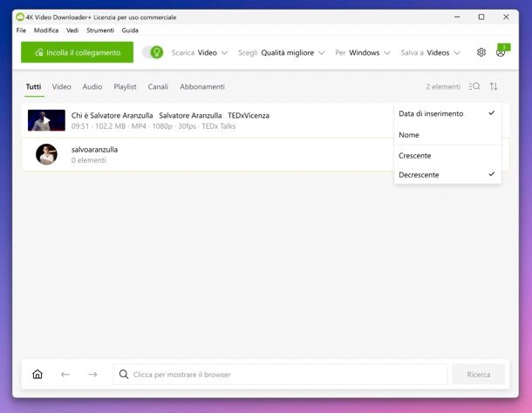The width and height of the screenshot is (532, 413).
Task: Choose Crescente sort order
Action: 447,156
